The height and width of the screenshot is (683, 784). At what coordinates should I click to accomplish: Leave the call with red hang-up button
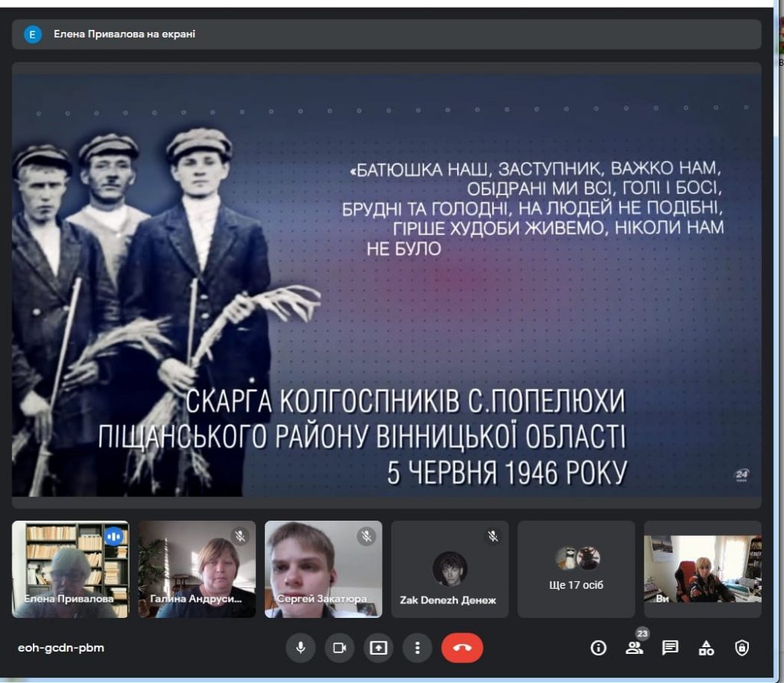pyautogui.click(x=462, y=648)
